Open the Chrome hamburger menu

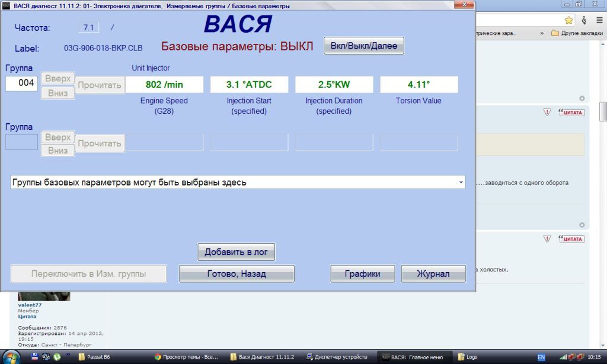(599, 20)
